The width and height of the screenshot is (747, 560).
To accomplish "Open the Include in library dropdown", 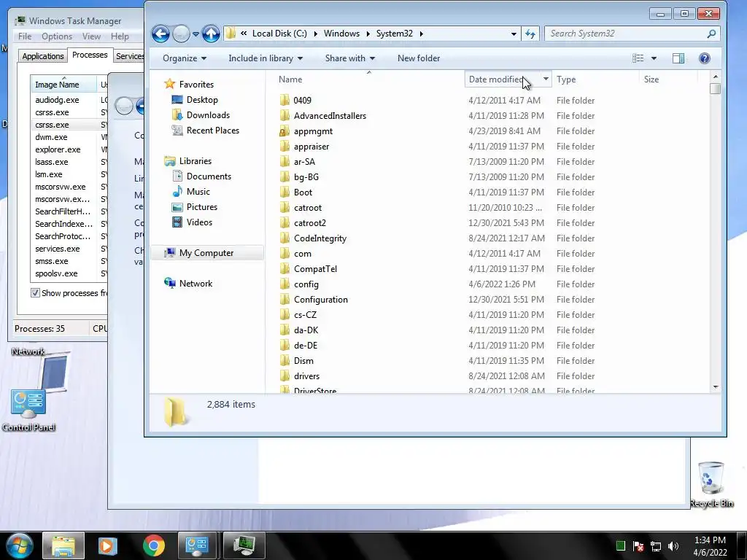I will [266, 58].
